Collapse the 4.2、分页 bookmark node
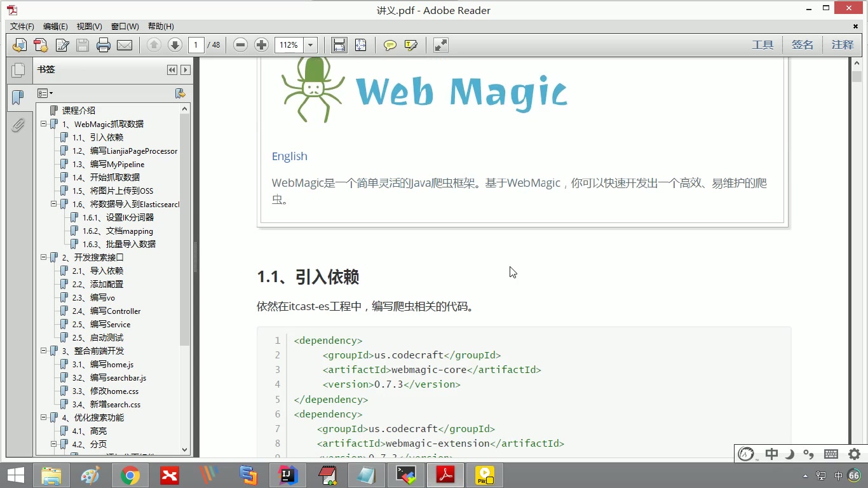 (54, 444)
